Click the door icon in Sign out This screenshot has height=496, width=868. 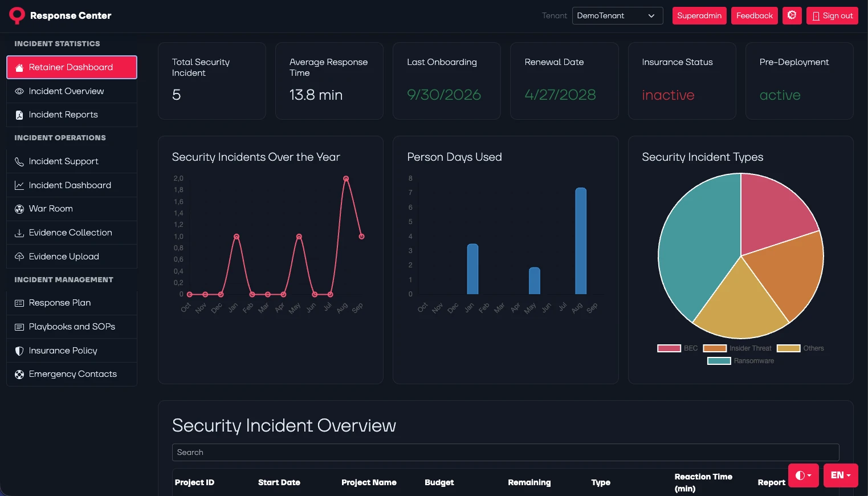tap(816, 16)
